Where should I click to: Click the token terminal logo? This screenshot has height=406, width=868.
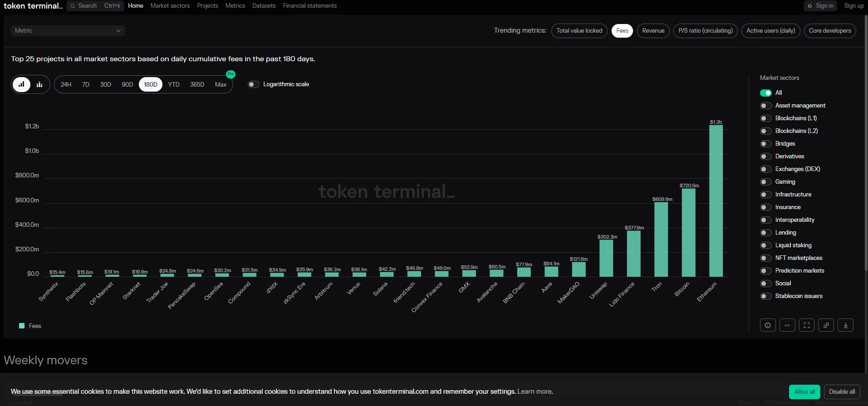tap(33, 6)
